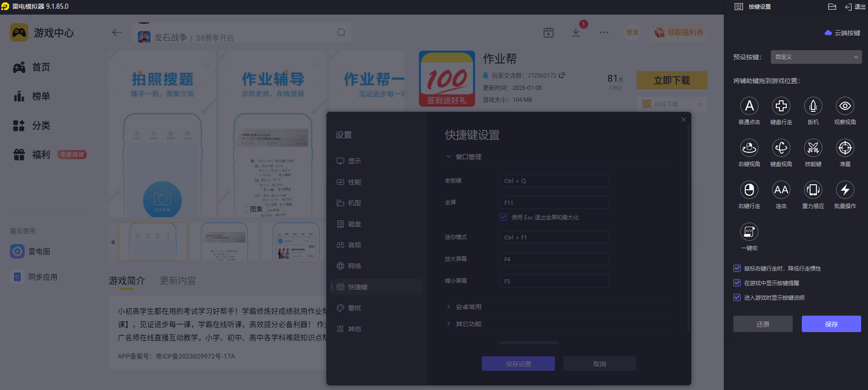Image resolution: width=868 pixels, height=390 pixels.
Task: Open the three-dot more menu
Action: pyautogui.click(x=604, y=32)
